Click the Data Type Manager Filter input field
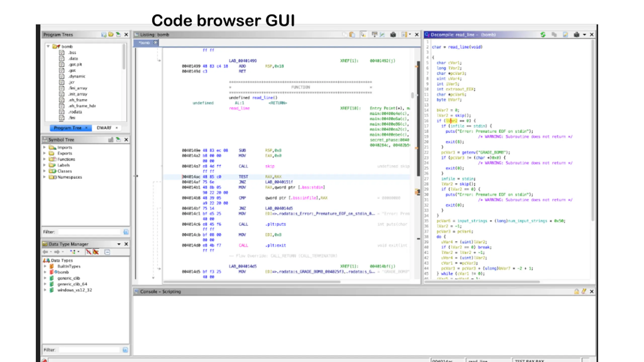This screenshot has height=362, width=644. [90, 350]
